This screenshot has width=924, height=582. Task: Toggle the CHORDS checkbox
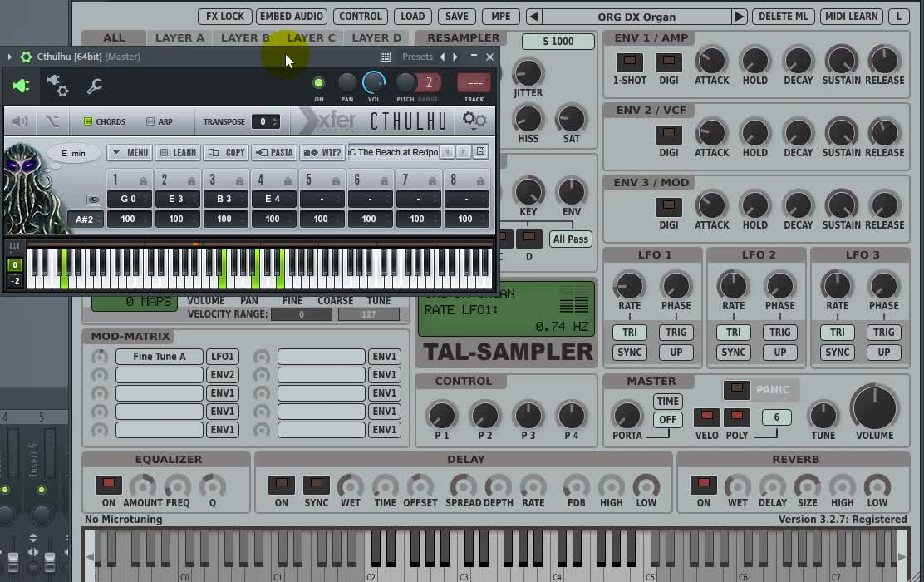88,121
